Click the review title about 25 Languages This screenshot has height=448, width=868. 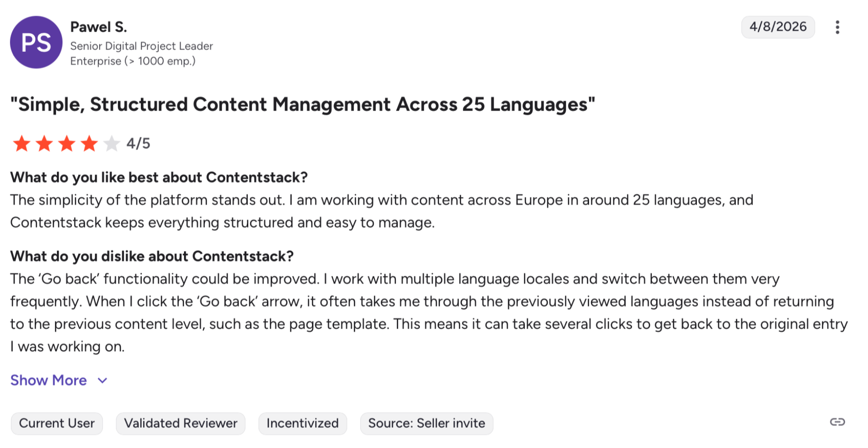point(302,104)
